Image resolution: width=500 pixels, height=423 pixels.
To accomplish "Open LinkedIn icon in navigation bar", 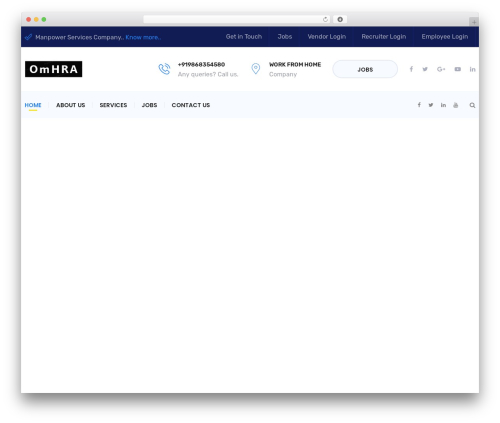I will click(x=443, y=105).
